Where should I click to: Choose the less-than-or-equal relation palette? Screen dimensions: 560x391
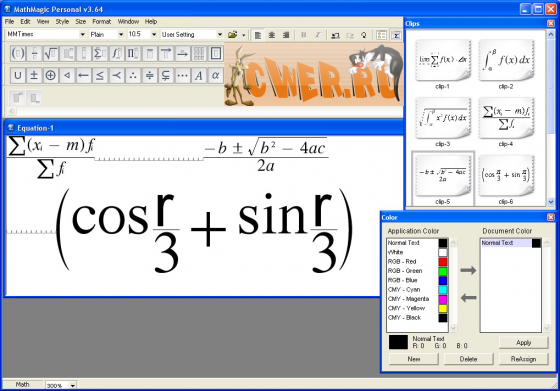click(100, 75)
